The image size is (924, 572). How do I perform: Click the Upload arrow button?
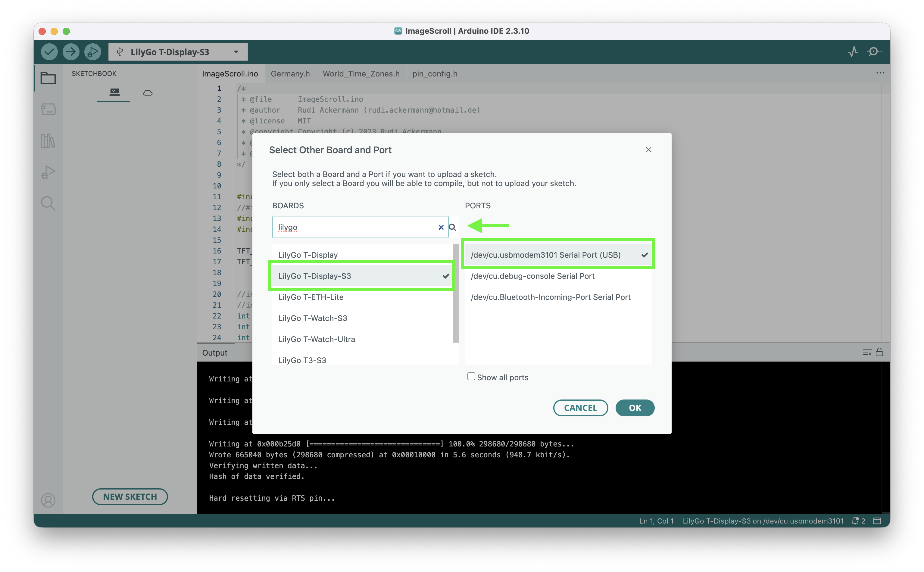point(71,52)
